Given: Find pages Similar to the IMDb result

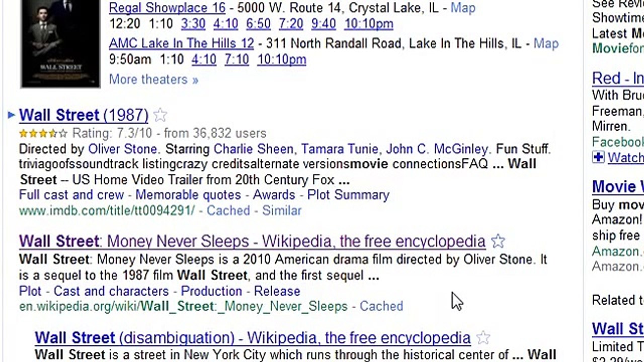Looking at the screenshot, I should 282,211.
